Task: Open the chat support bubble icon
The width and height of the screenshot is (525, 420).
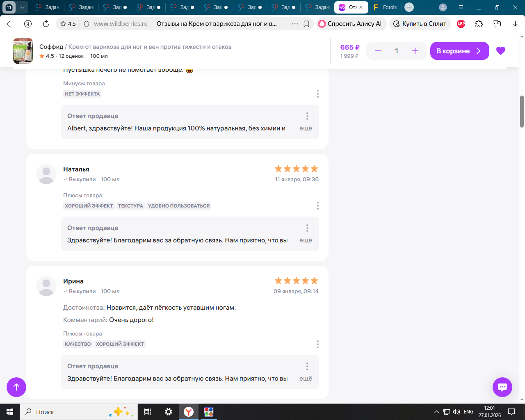Action: point(502,387)
